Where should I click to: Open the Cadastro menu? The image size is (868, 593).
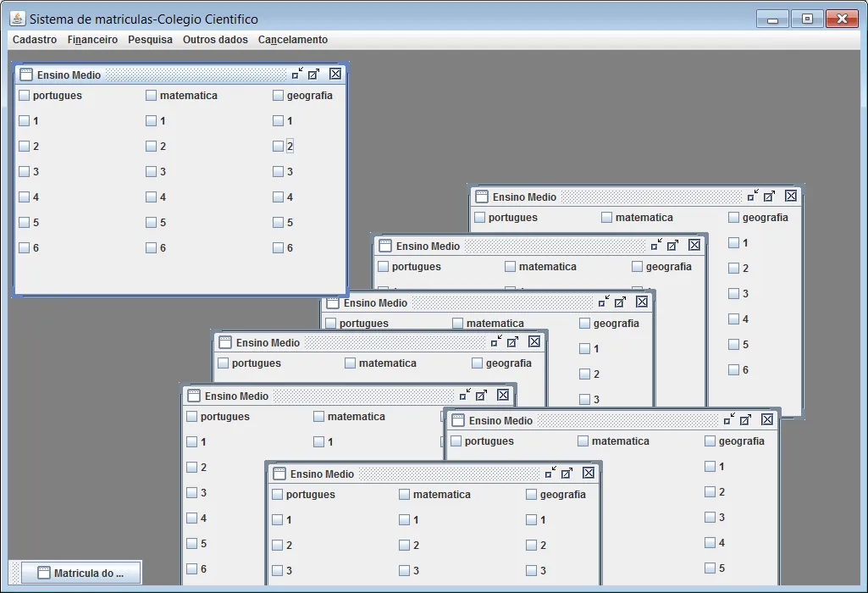(35, 39)
